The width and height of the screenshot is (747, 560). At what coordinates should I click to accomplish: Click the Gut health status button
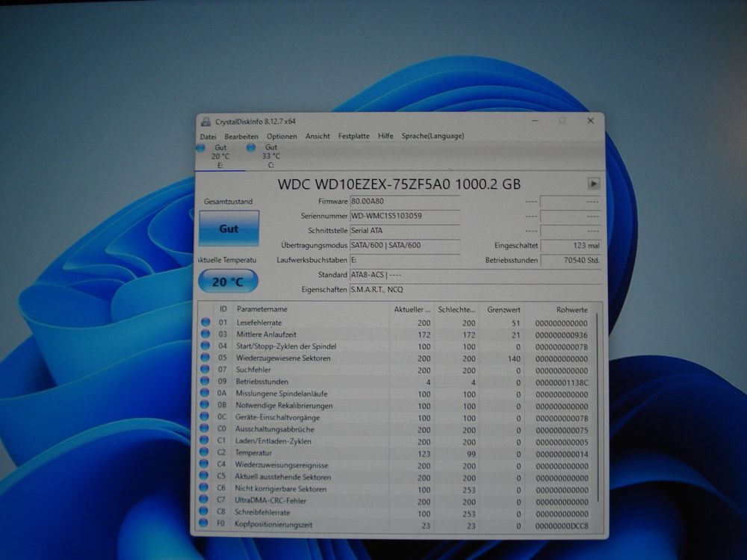229,228
